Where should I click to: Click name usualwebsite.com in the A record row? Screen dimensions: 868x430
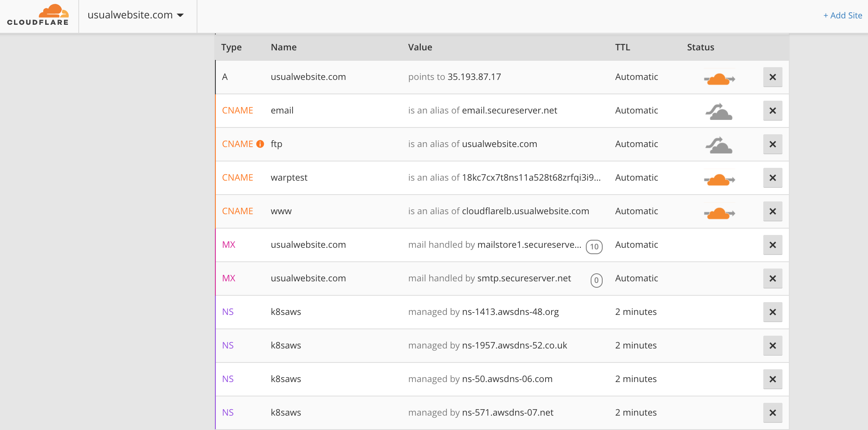(x=308, y=77)
